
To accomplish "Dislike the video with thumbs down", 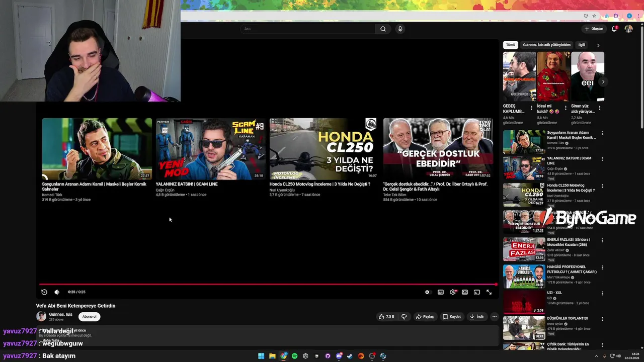I will click(404, 317).
